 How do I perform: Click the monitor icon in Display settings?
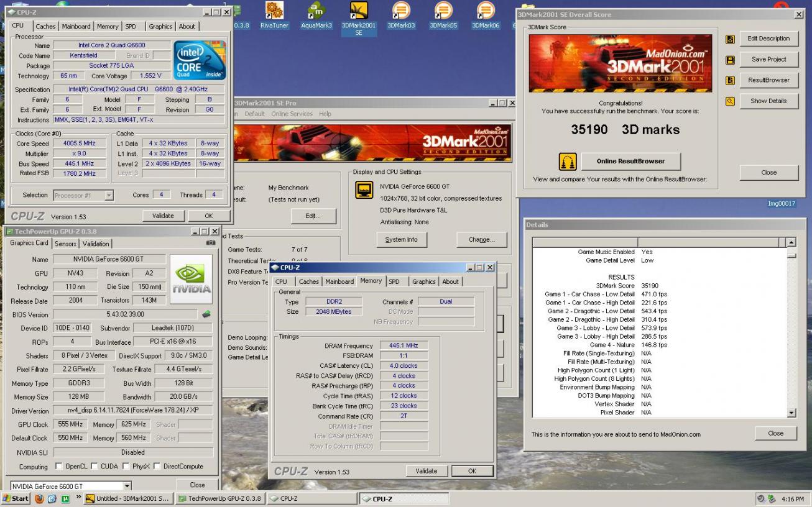point(364,190)
